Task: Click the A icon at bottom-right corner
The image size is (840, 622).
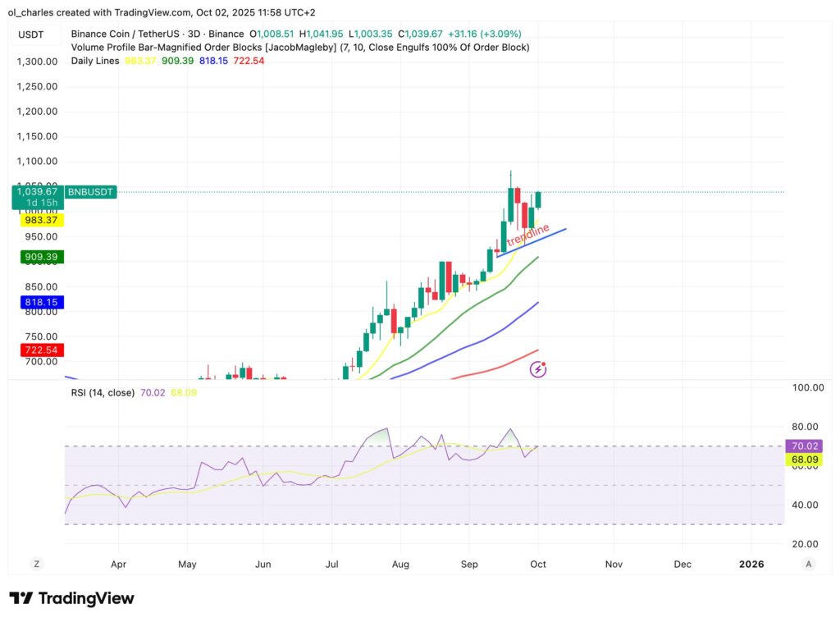Action: 808,564
